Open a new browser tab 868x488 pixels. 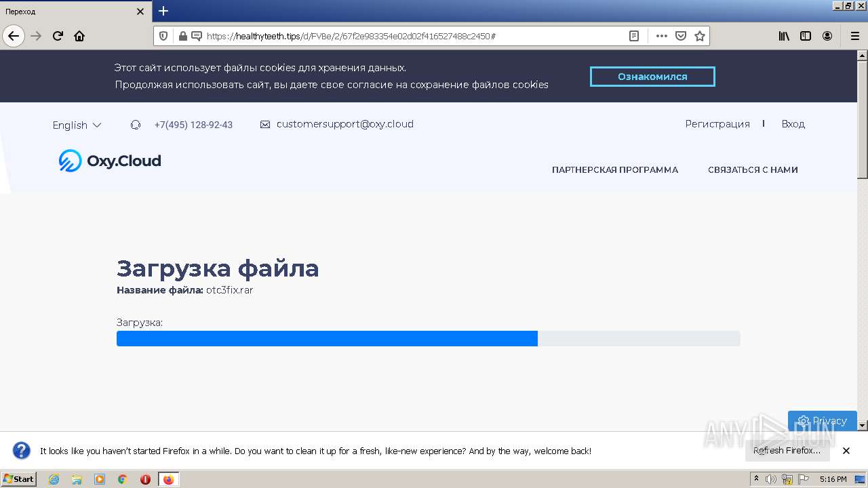(163, 11)
